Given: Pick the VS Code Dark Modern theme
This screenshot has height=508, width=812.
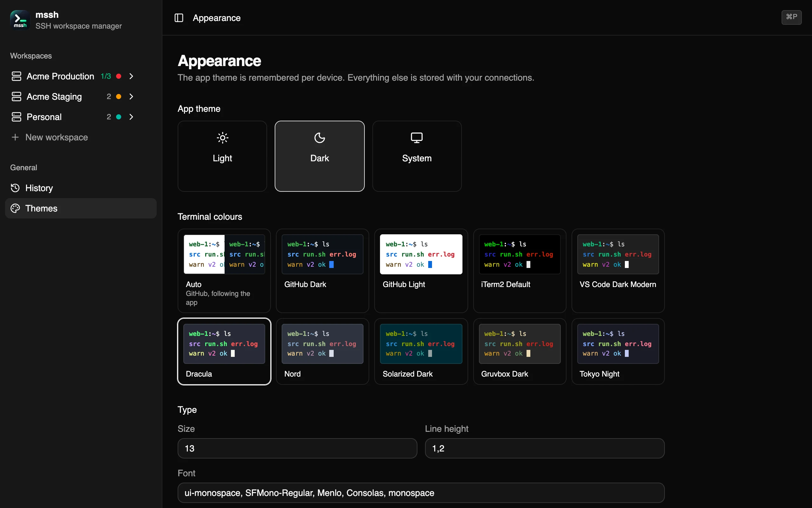Looking at the screenshot, I should tap(618, 271).
